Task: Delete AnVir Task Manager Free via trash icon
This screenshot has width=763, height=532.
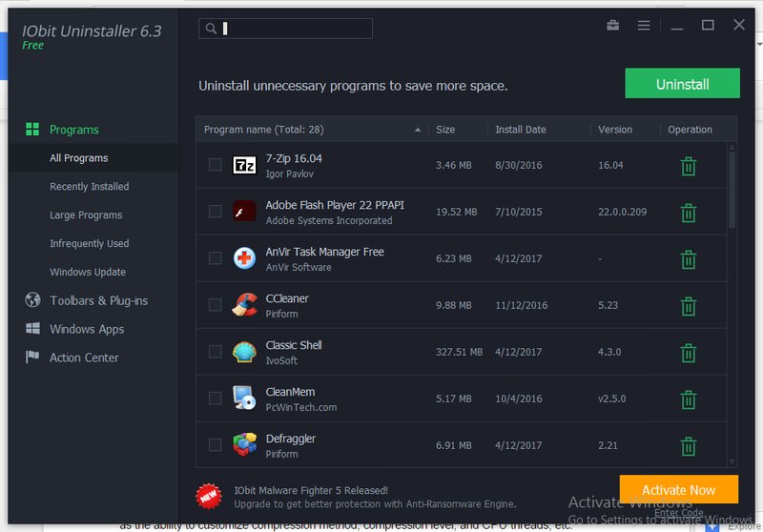Action: tap(688, 259)
